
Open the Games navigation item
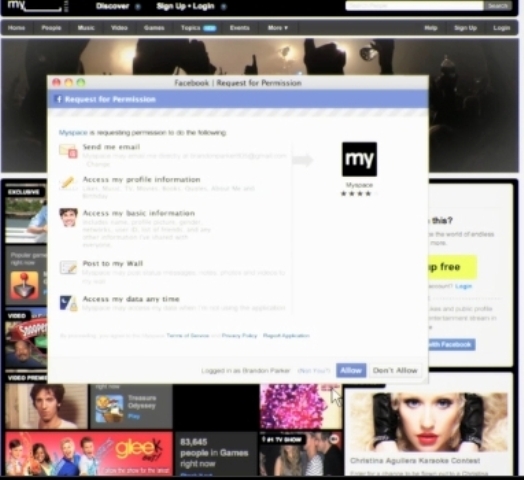click(154, 28)
